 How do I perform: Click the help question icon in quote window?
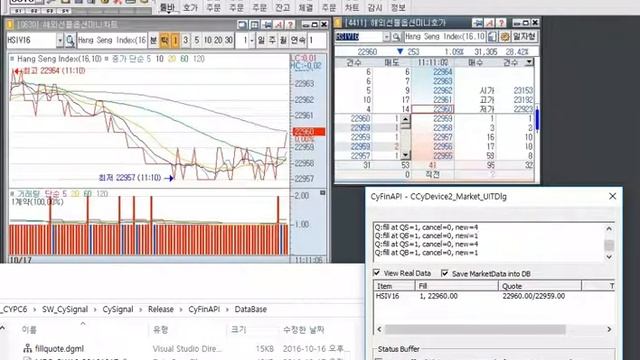tap(501, 22)
